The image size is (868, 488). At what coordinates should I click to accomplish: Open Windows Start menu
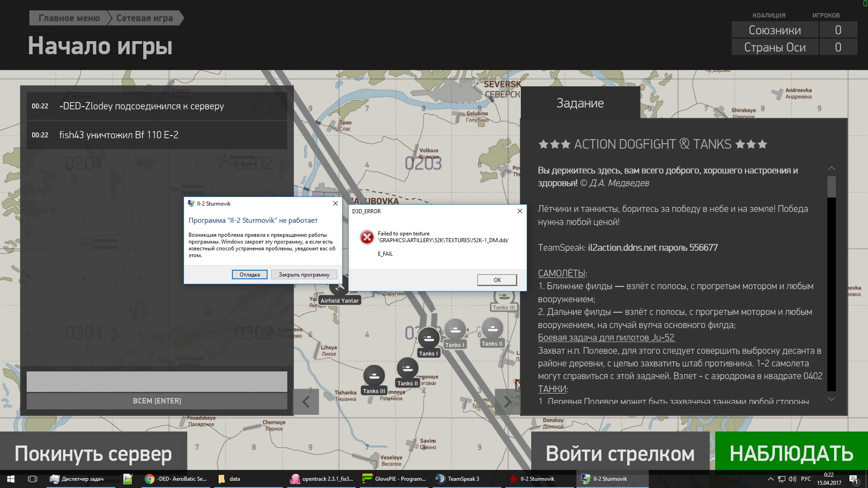11,479
